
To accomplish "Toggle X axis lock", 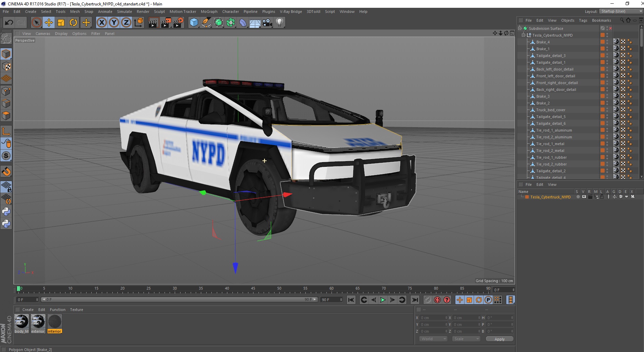I will (x=101, y=23).
